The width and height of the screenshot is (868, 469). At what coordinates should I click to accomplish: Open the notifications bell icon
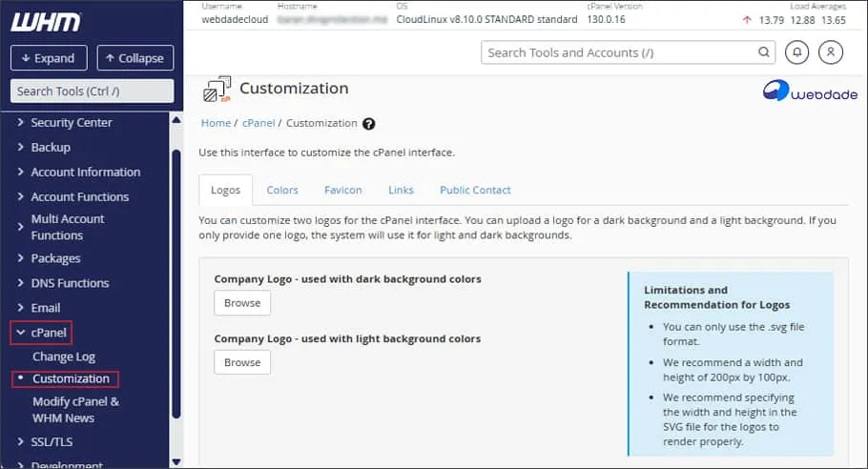coord(796,52)
